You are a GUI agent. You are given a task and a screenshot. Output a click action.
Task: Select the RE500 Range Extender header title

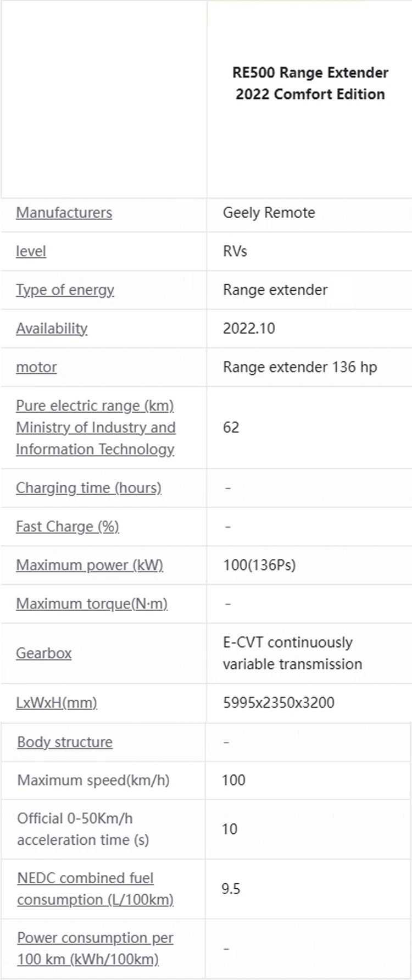click(x=310, y=84)
